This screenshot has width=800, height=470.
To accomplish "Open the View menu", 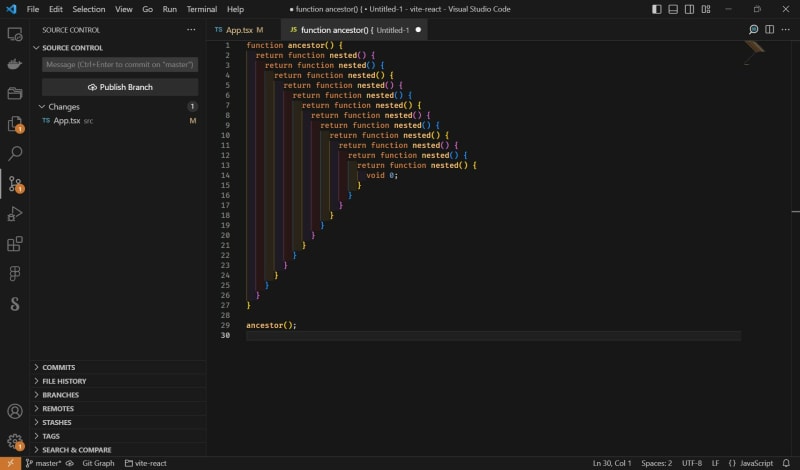I will (x=123, y=9).
